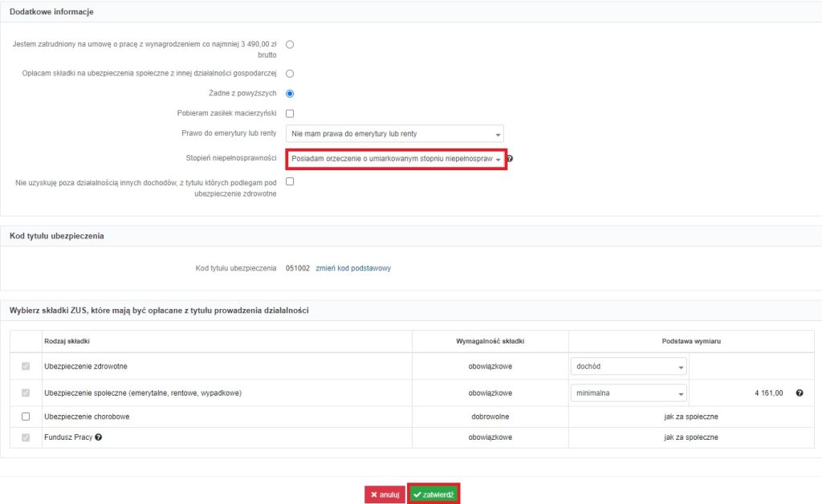
Task: Click the Ubezpieczenie chorobowe row label
Action: coord(87,417)
